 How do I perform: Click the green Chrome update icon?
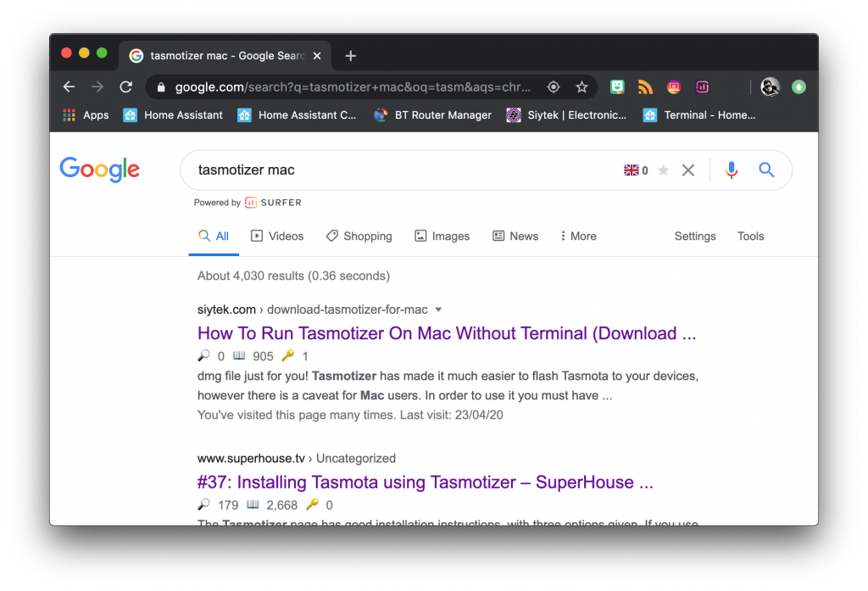[x=798, y=87]
